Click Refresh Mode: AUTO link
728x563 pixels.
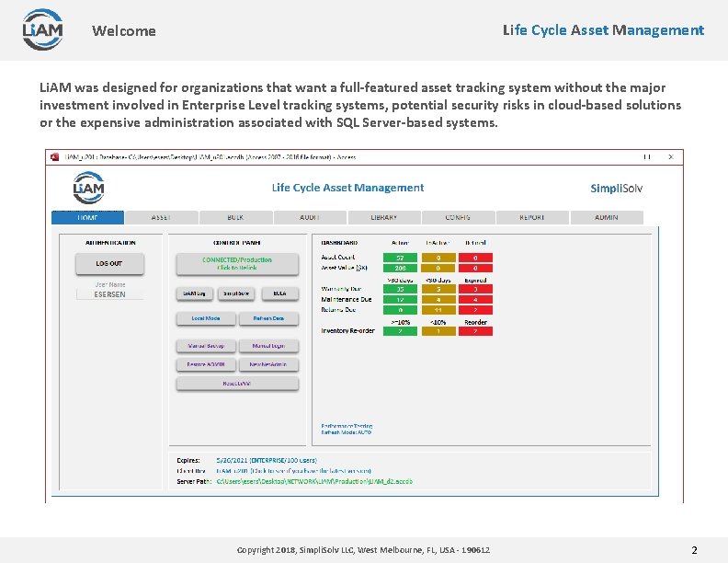tap(346, 432)
